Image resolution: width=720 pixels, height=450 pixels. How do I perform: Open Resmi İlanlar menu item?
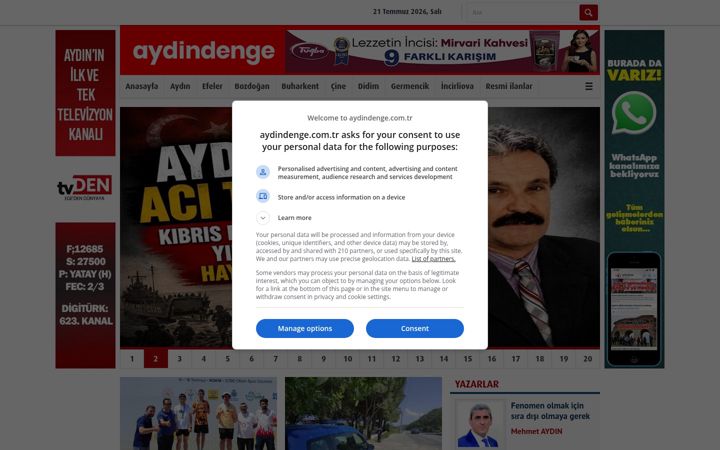pos(509,86)
